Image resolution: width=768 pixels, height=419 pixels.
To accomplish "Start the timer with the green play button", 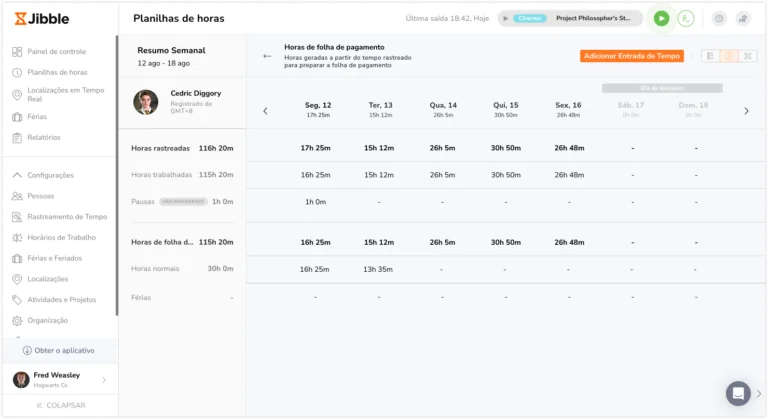I will point(661,19).
